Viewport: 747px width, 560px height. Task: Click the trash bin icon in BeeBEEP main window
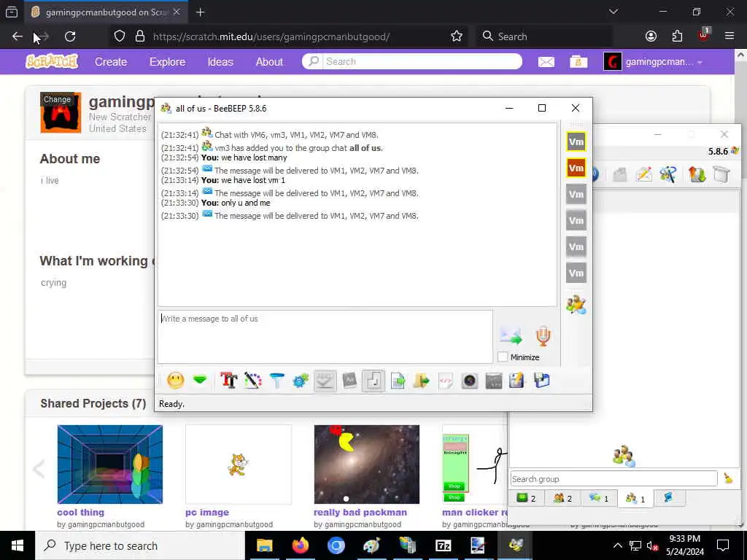click(721, 174)
